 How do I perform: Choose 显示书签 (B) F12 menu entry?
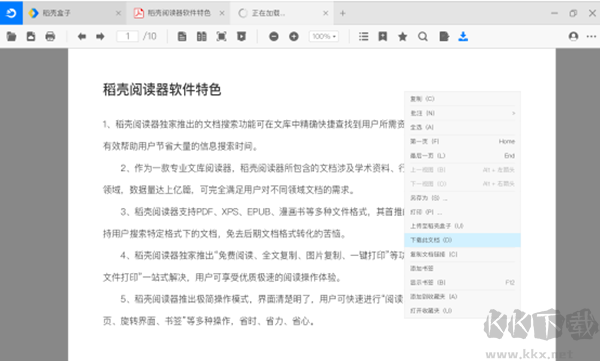(x=462, y=283)
